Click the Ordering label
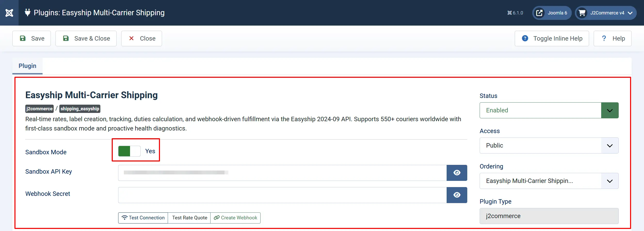This screenshot has width=644, height=231. (x=492, y=166)
